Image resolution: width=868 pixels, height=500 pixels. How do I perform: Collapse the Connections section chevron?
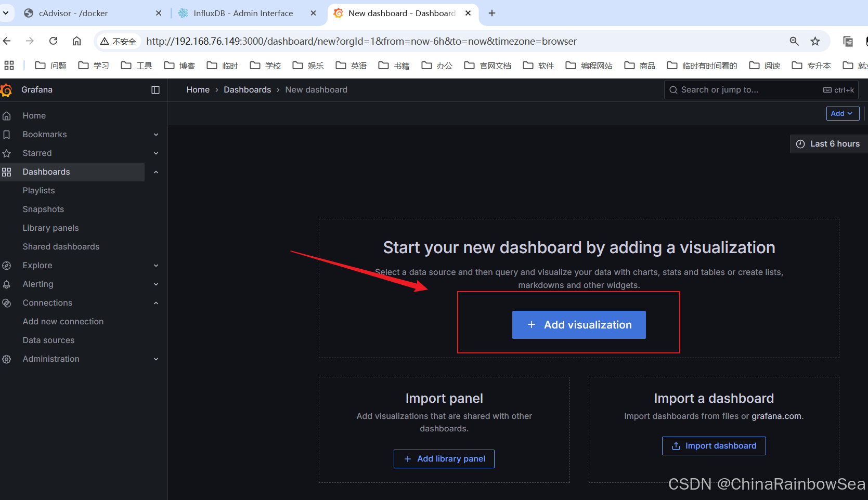click(x=156, y=303)
